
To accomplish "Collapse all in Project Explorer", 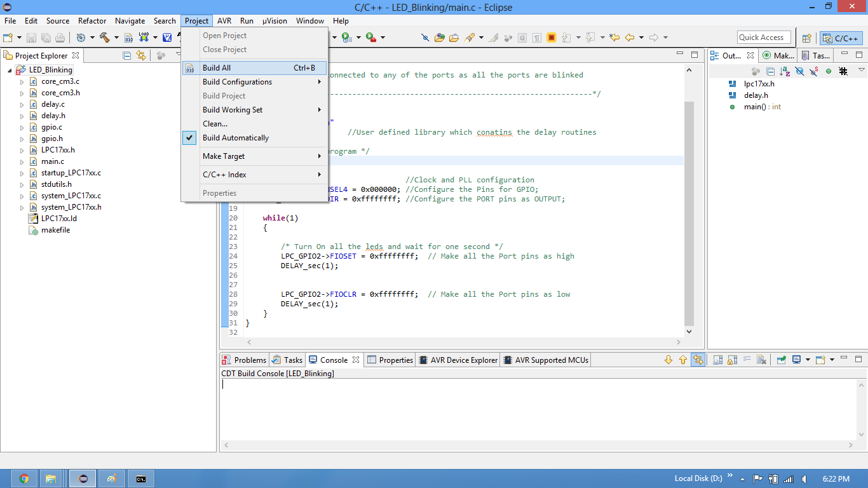I will (127, 55).
